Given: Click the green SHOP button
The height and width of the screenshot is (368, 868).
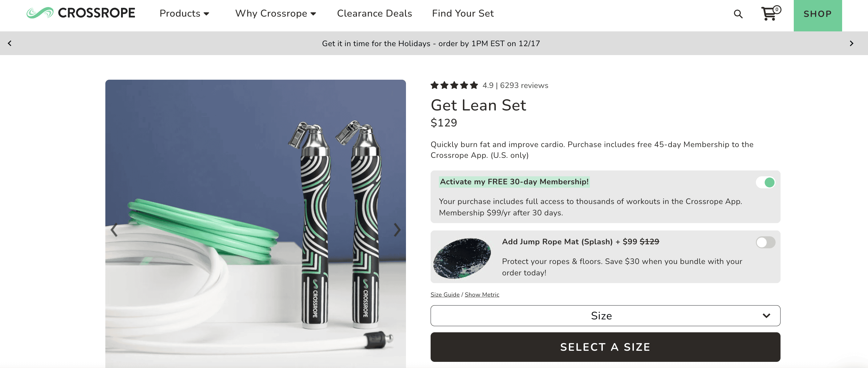Looking at the screenshot, I should click(817, 14).
